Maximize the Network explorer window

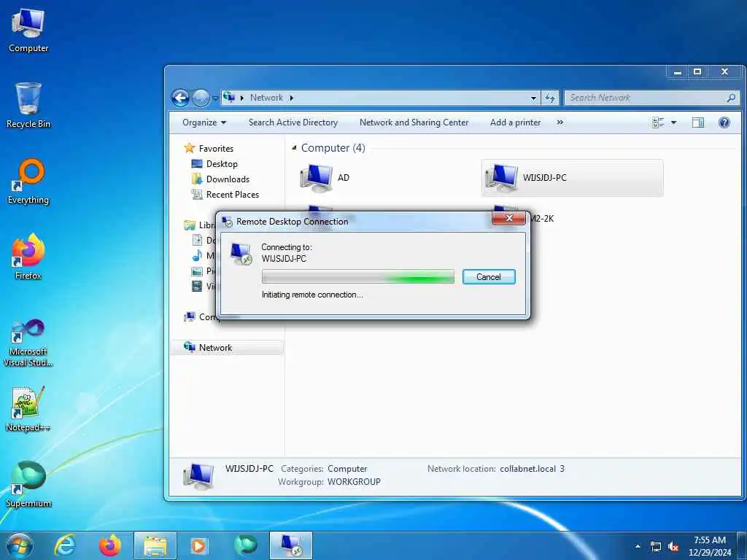697,71
